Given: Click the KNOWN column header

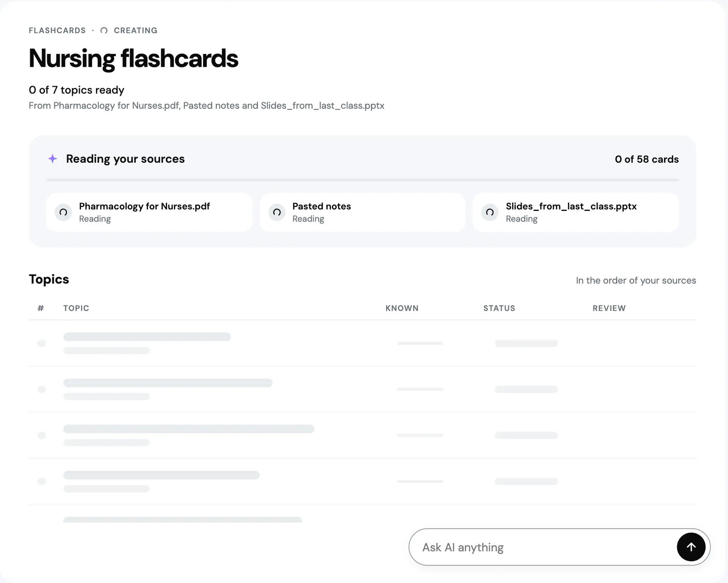Looking at the screenshot, I should tap(402, 308).
